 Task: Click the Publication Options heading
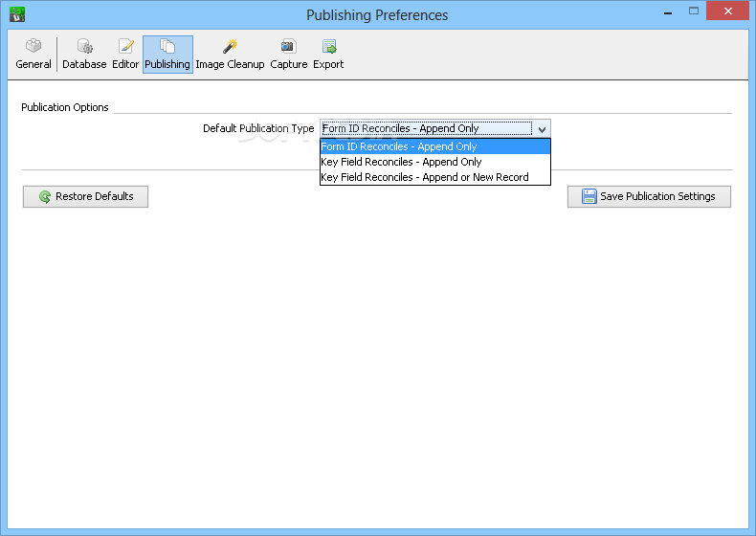(x=65, y=107)
